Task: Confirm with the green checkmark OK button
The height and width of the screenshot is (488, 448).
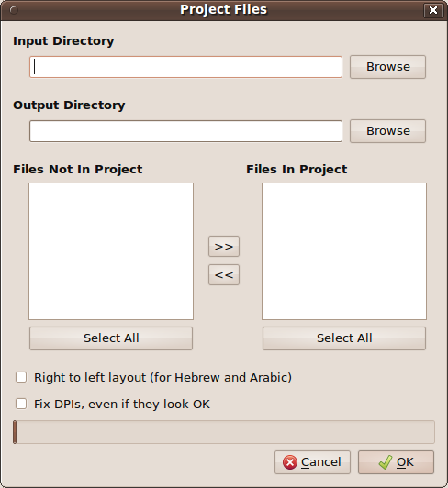Action: point(396,462)
